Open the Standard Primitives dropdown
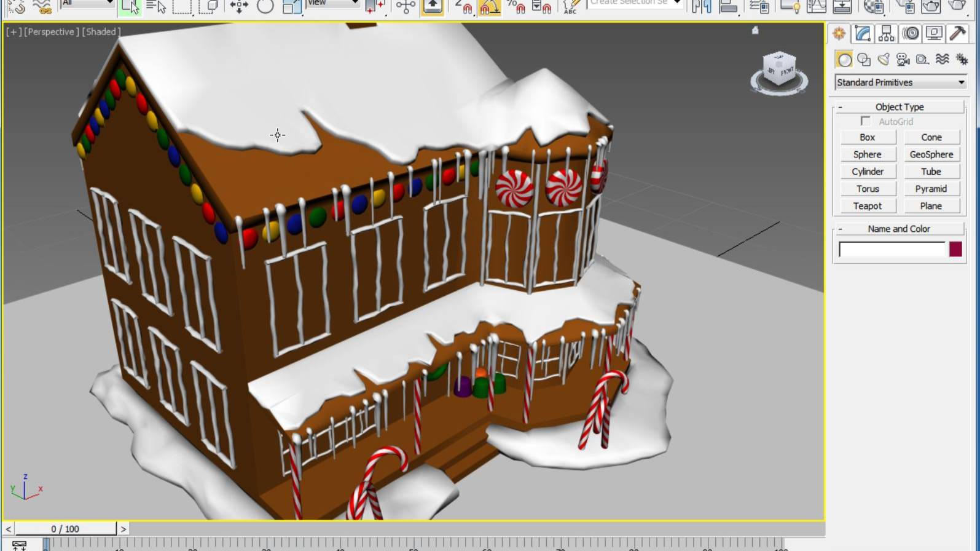Image resolution: width=980 pixels, height=551 pixels. pos(901,82)
